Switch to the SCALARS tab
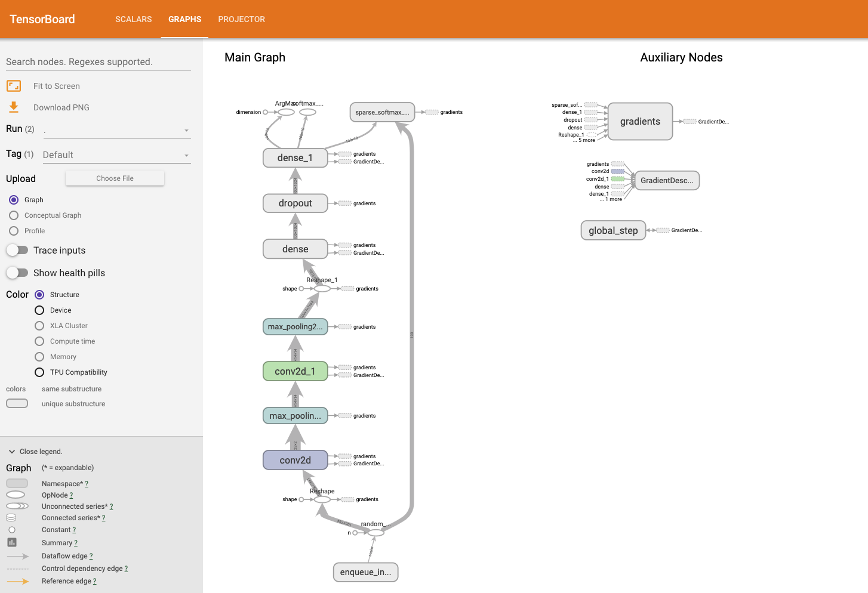868x593 pixels. 133,19
